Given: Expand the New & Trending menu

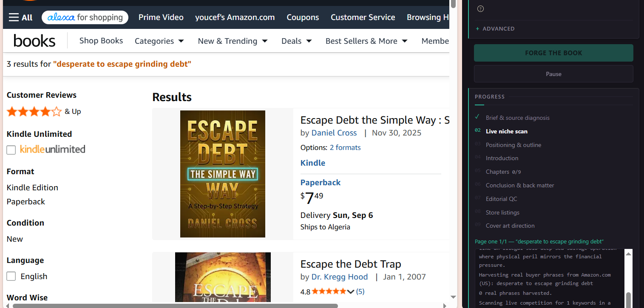Looking at the screenshot, I should (233, 41).
